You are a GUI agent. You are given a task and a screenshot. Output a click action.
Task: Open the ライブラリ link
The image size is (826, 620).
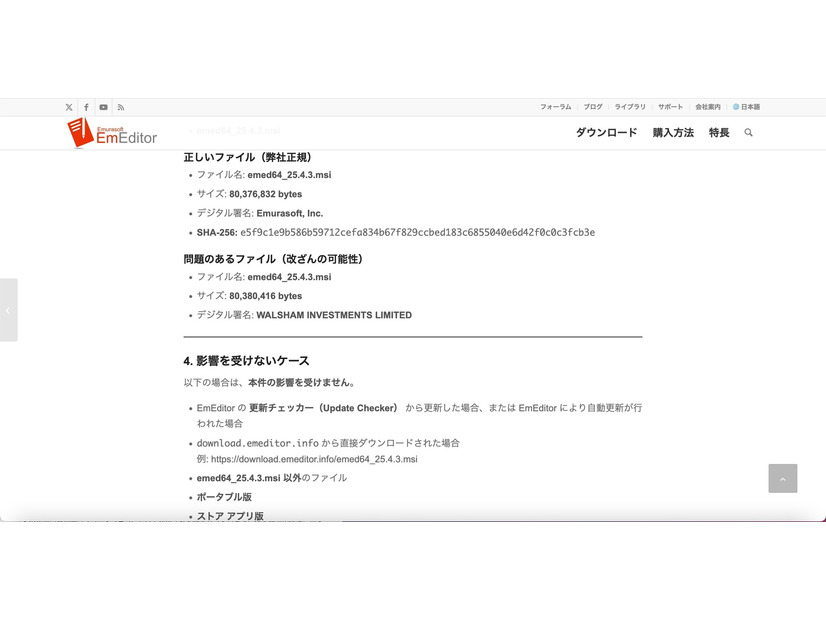630,107
